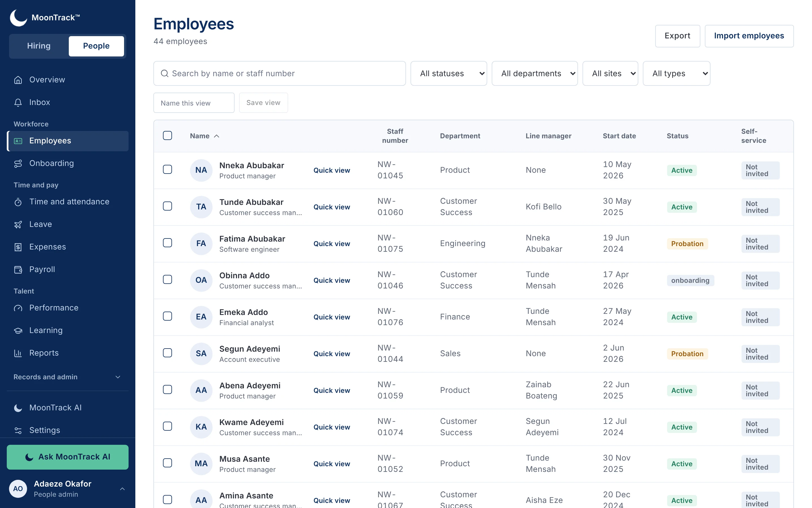Click the Payroll wallet icon
The width and height of the screenshot is (812, 508).
[x=18, y=270]
